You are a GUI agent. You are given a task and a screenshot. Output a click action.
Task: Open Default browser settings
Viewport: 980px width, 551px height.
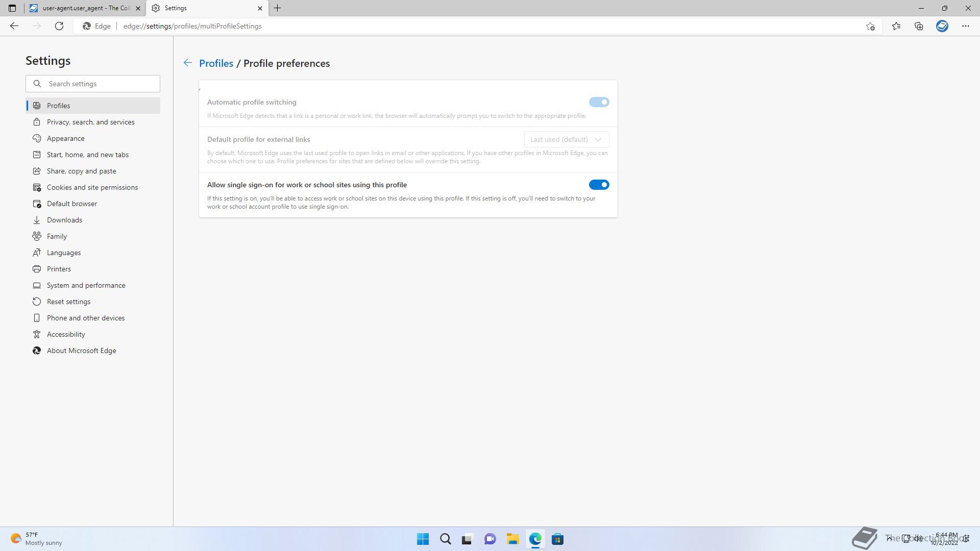93,204
